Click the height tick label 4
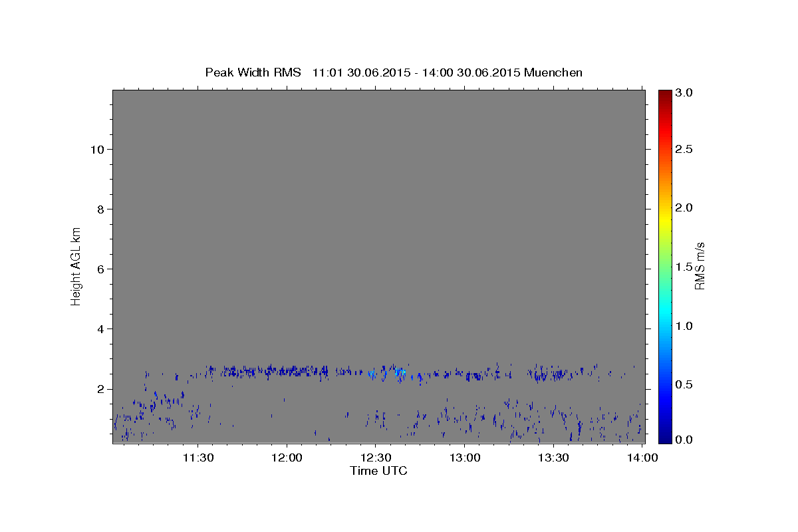 [x=100, y=329]
